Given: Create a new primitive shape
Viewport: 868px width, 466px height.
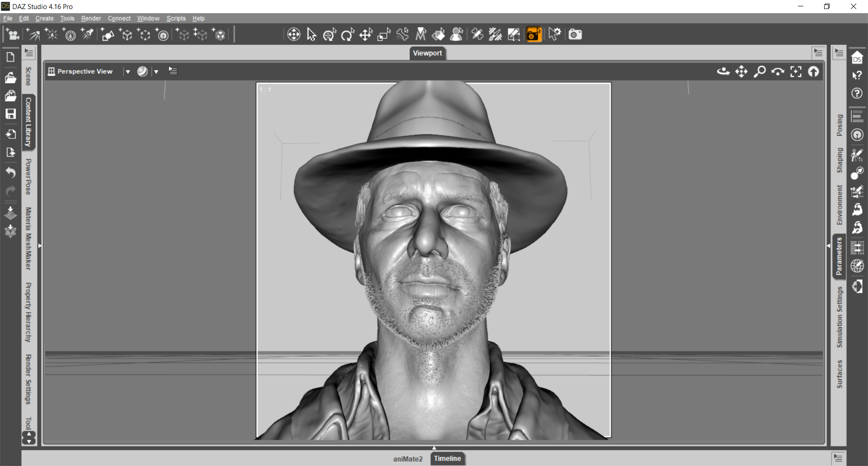Looking at the screenshot, I should 108,34.
